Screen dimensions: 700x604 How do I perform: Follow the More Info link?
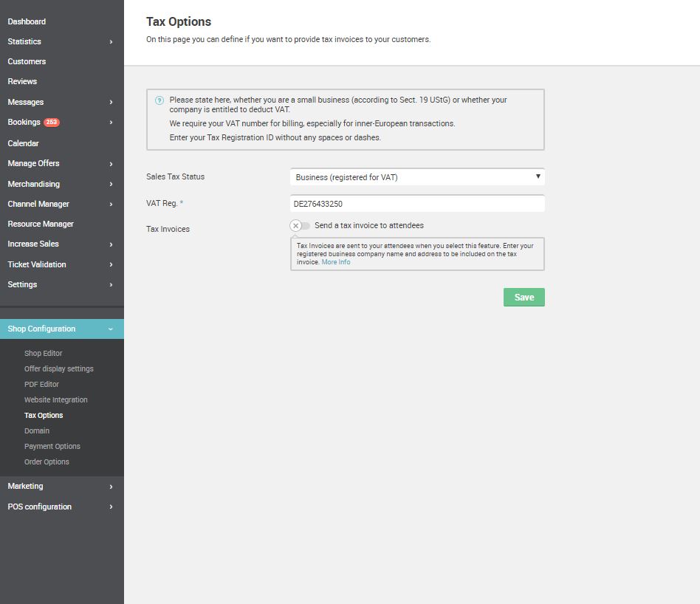point(336,262)
